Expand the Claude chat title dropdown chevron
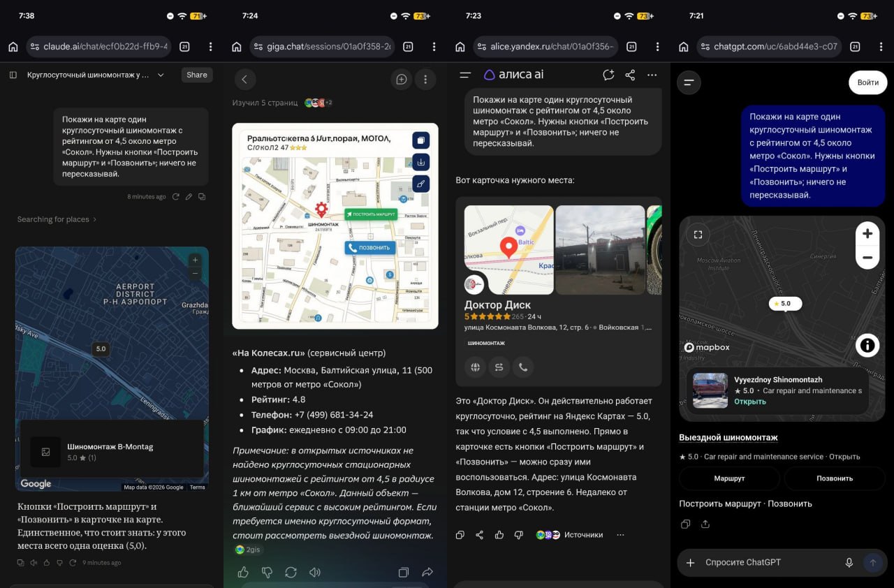894x588 pixels. 161,75
